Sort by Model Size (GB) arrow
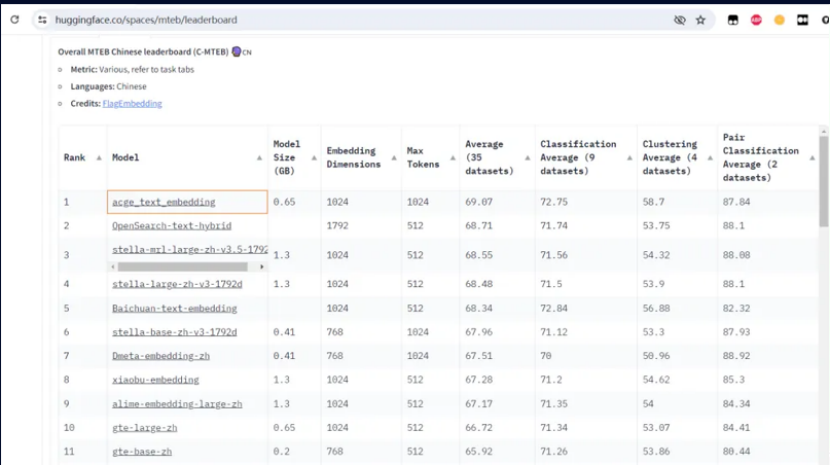This screenshot has height=466, width=831. 314,158
